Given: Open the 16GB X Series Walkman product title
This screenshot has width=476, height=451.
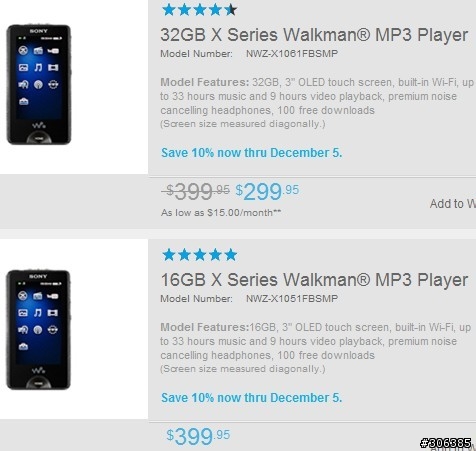Looking at the screenshot, I should [x=314, y=280].
